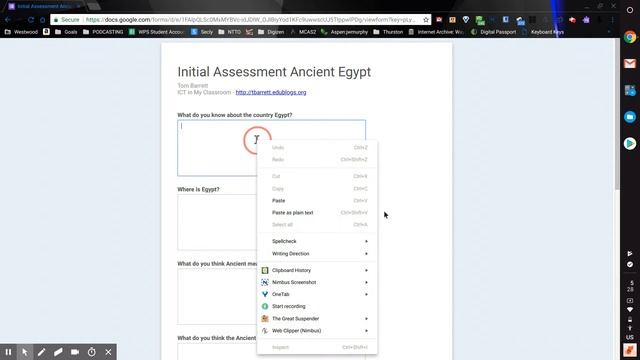Click the timer icon in recording bar
Viewport: 640px width, 360px height.
pos(91,352)
